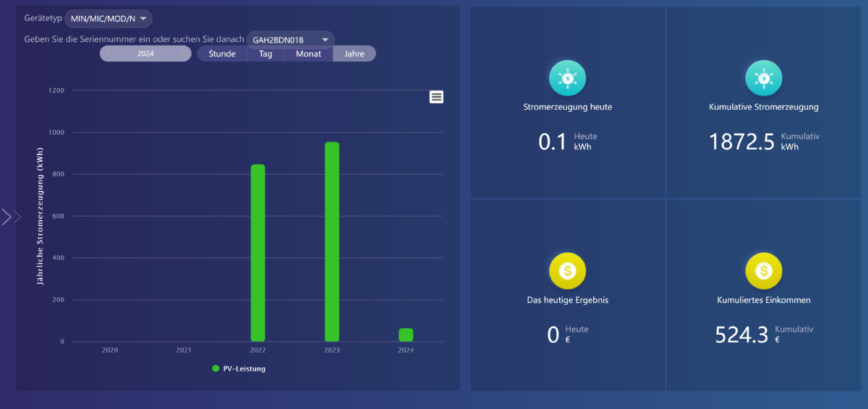The image size is (868, 409).
Task: Click the 524.3 cumulative income value
Action: tap(741, 335)
